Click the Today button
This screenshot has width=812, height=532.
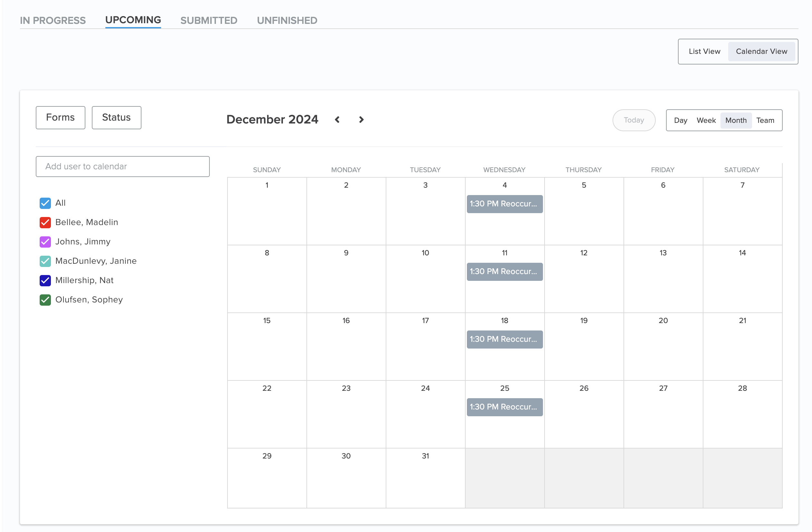tap(633, 120)
